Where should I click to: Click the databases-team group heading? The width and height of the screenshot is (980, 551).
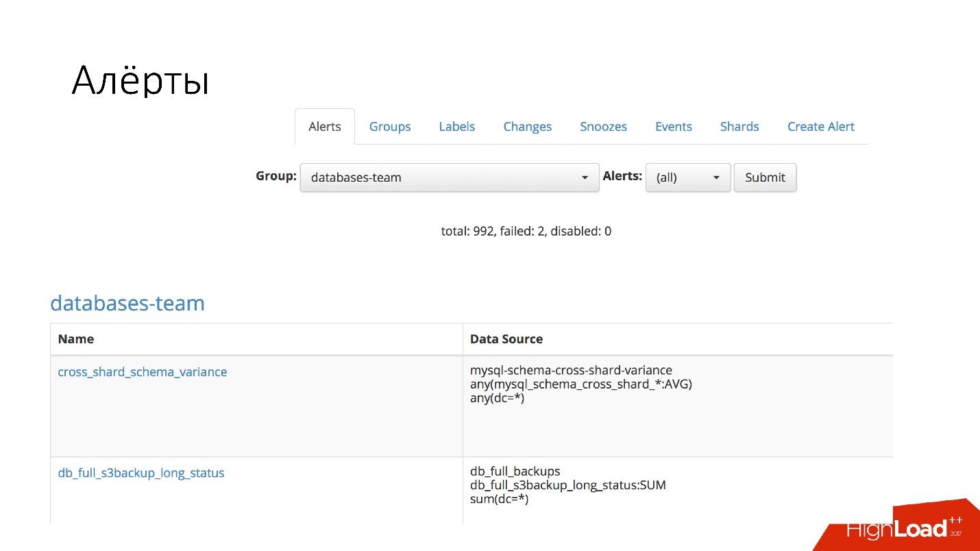(x=127, y=303)
